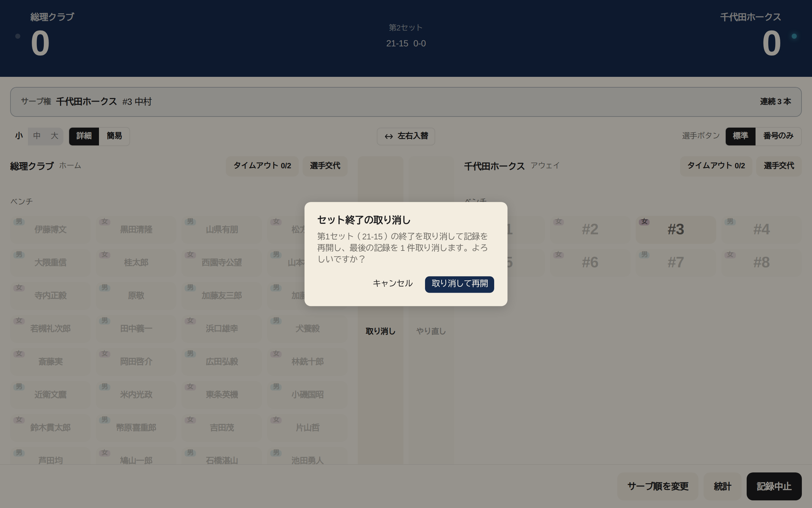Select bench player 大隈重信
The height and width of the screenshot is (508, 812).
[50, 262]
